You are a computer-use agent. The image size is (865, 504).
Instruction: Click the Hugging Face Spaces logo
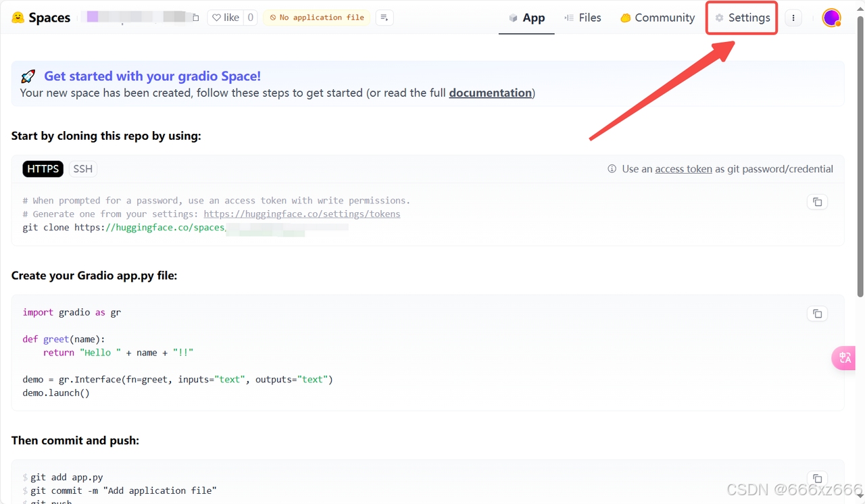click(41, 18)
